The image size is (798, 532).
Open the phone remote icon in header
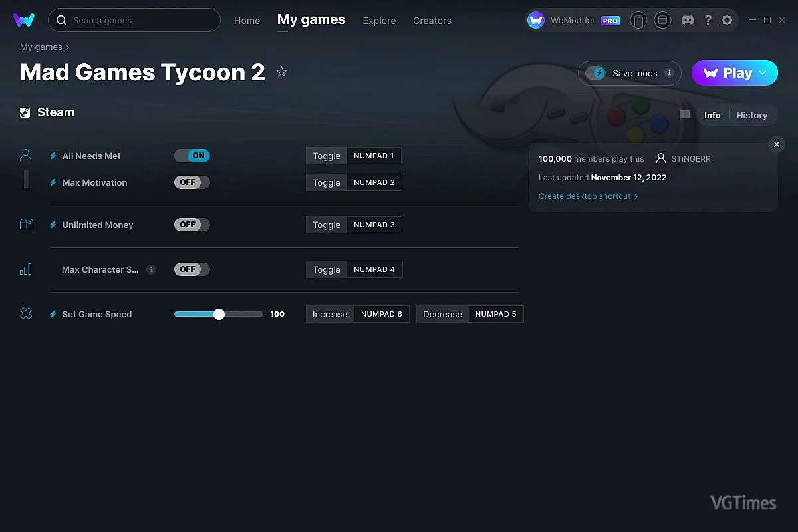click(x=638, y=20)
